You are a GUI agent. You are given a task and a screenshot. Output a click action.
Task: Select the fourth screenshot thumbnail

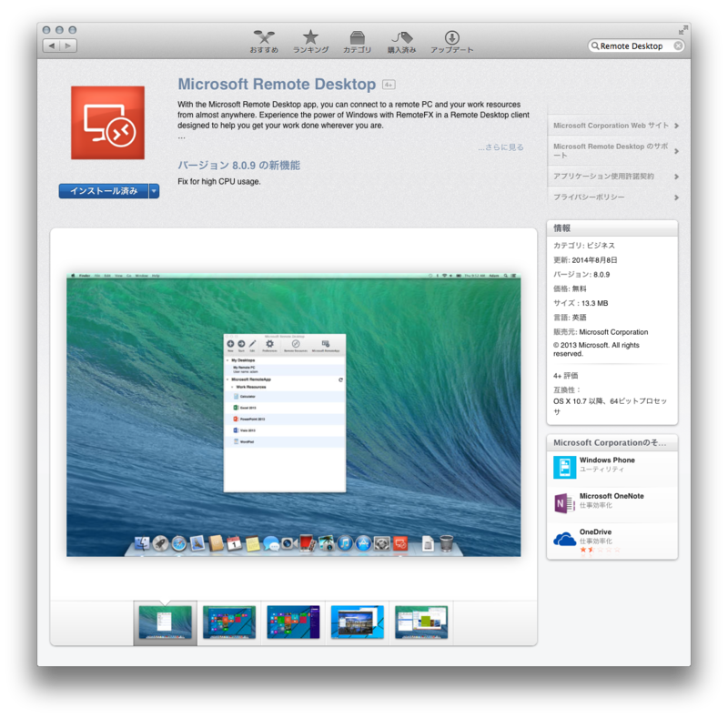357,622
